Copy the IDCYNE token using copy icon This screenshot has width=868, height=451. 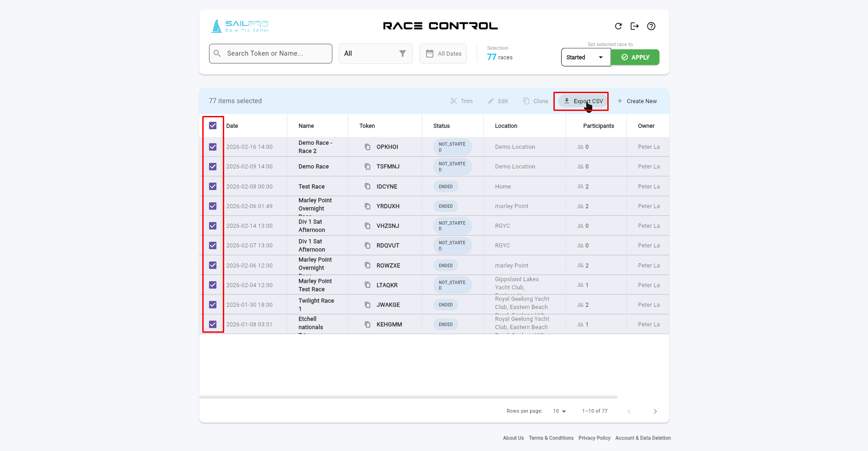368,186
